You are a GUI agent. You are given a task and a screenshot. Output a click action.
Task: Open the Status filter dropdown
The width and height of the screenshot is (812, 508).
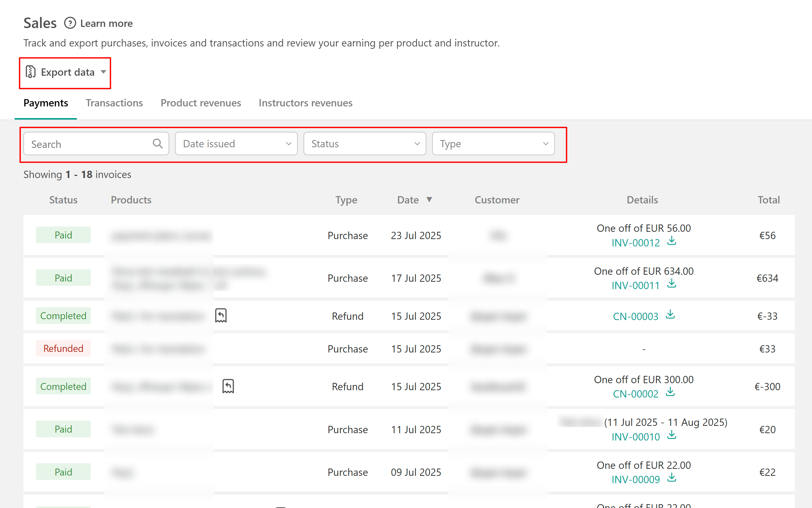click(364, 144)
